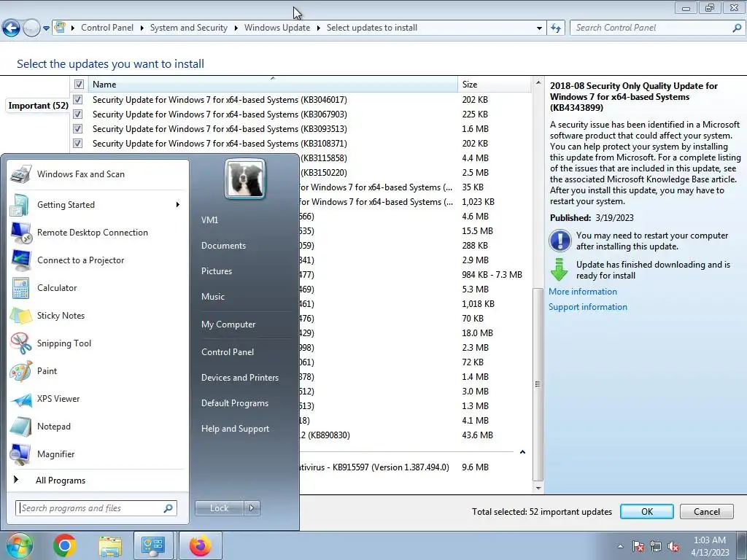Expand the Getting Started submenu arrow
The image size is (747, 560).
[178, 205]
